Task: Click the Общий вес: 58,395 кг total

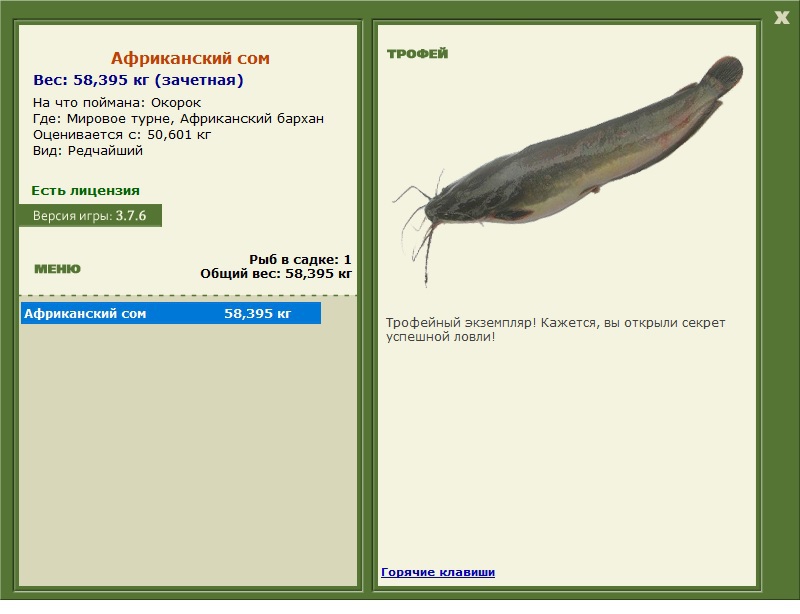Action: tap(276, 274)
